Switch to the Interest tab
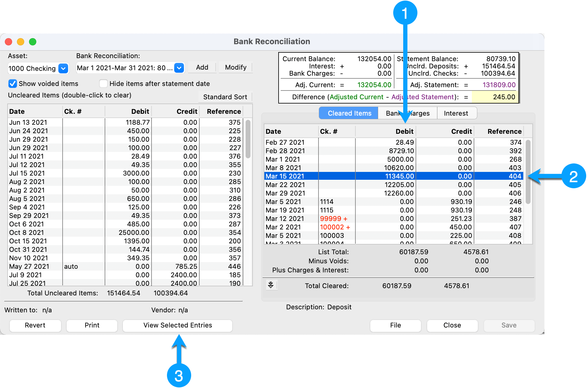Screen dimensions: 588x388 pos(456,113)
